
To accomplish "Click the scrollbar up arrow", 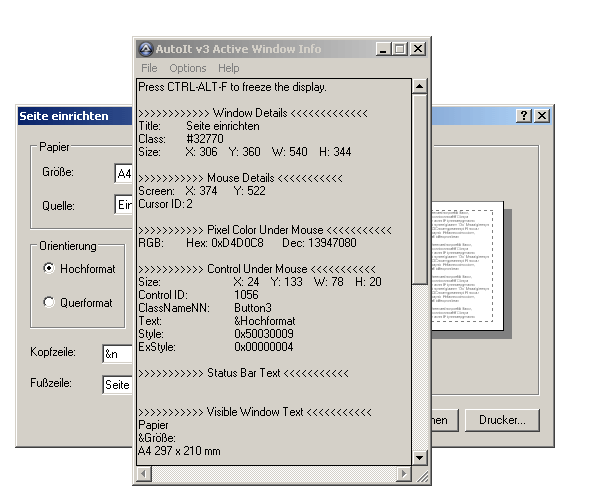I will tap(419, 87).
